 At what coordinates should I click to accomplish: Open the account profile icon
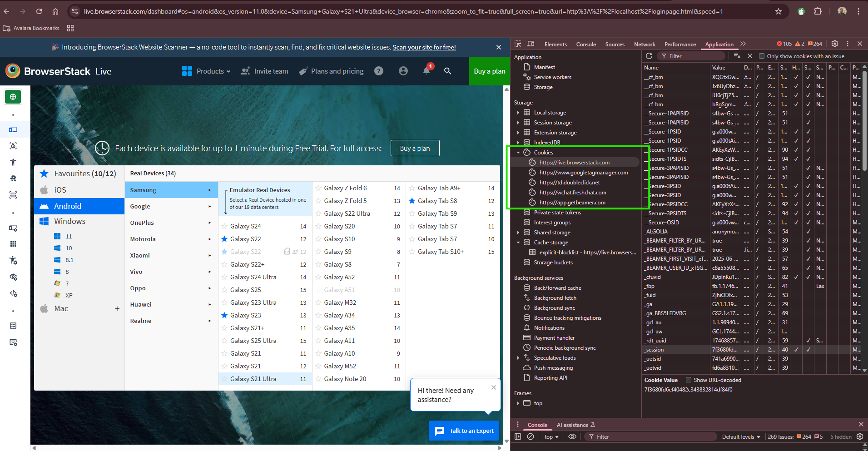click(x=403, y=71)
